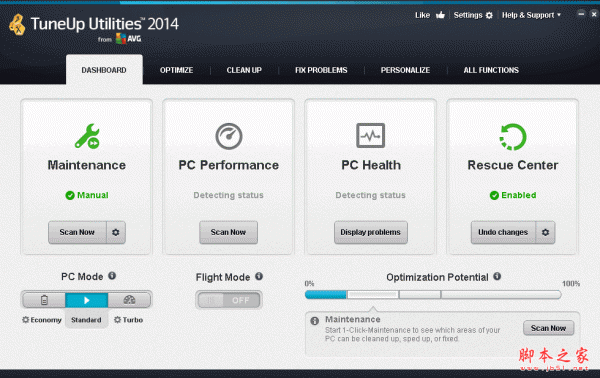Click Maintenance heading in the tip box
Image resolution: width=600 pixels, height=378 pixels.
(353, 319)
